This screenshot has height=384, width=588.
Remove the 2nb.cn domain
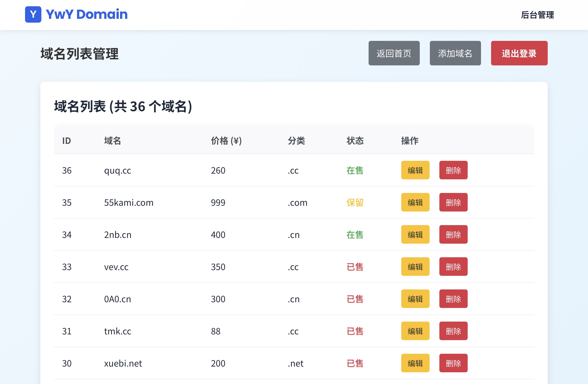coord(453,235)
